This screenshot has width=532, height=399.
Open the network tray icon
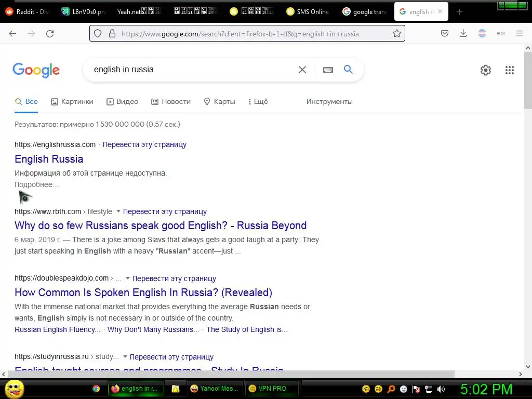click(429, 389)
